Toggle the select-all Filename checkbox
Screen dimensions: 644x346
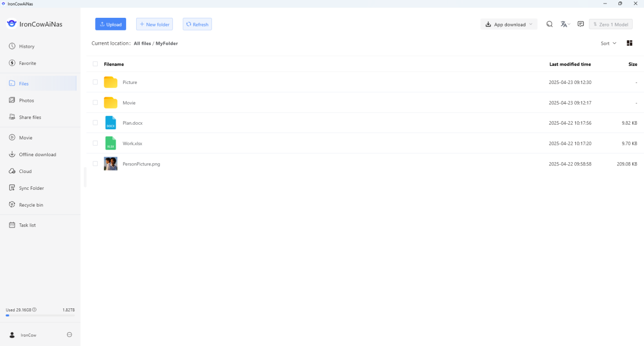[95, 64]
